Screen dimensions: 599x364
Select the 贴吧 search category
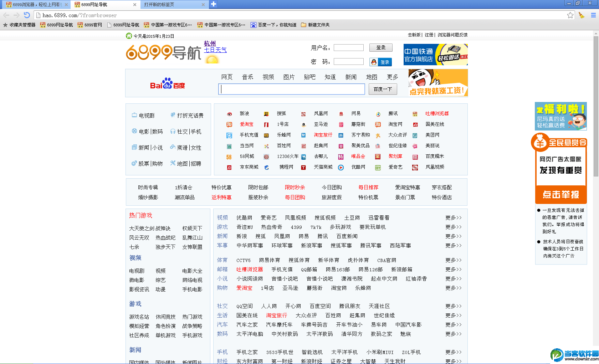pyautogui.click(x=309, y=77)
